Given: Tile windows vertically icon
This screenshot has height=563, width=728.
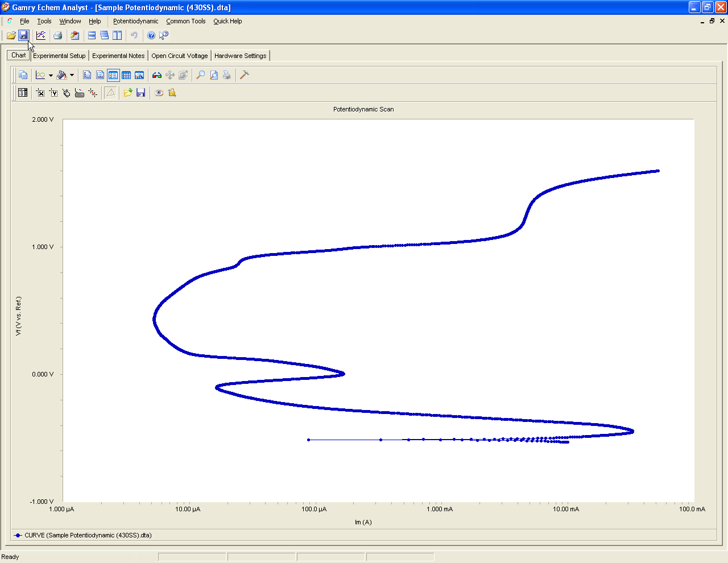Looking at the screenshot, I should point(117,35).
